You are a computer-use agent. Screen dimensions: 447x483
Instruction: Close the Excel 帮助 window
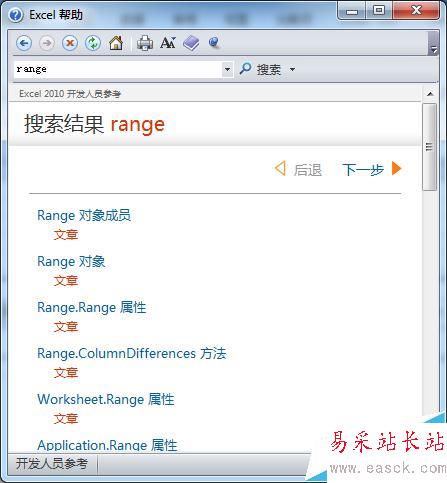click(416, 11)
